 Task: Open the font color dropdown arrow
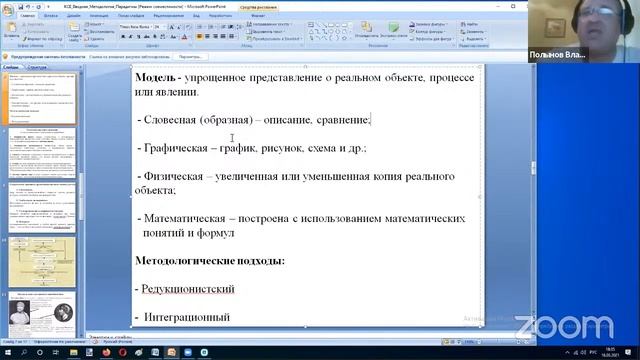(189, 37)
